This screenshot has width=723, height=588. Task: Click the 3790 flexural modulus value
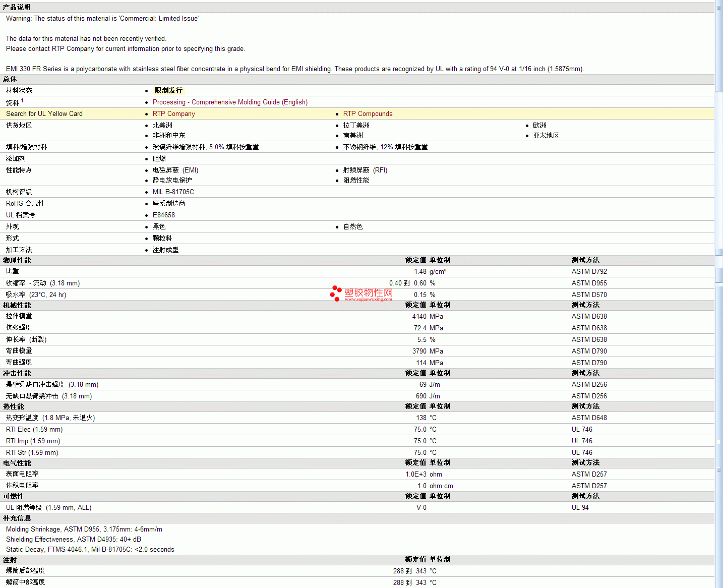pyautogui.click(x=419, y=351)
